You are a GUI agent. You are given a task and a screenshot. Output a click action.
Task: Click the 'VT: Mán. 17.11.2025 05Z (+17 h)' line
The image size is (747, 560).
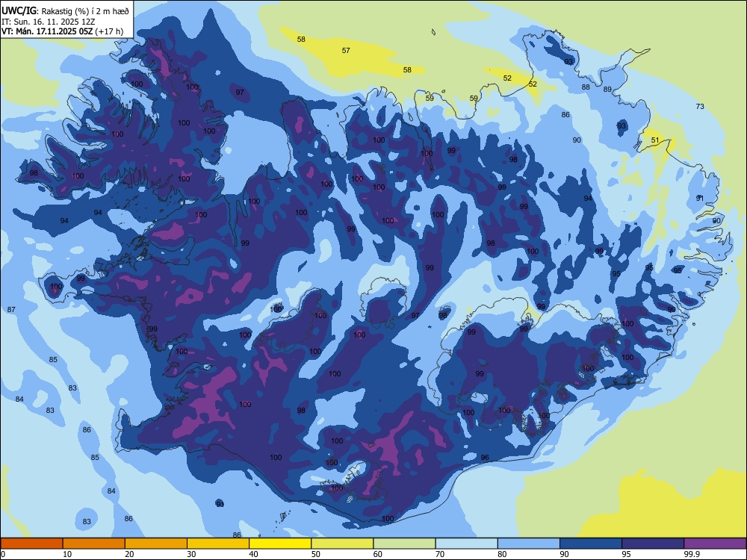[63, 31]
